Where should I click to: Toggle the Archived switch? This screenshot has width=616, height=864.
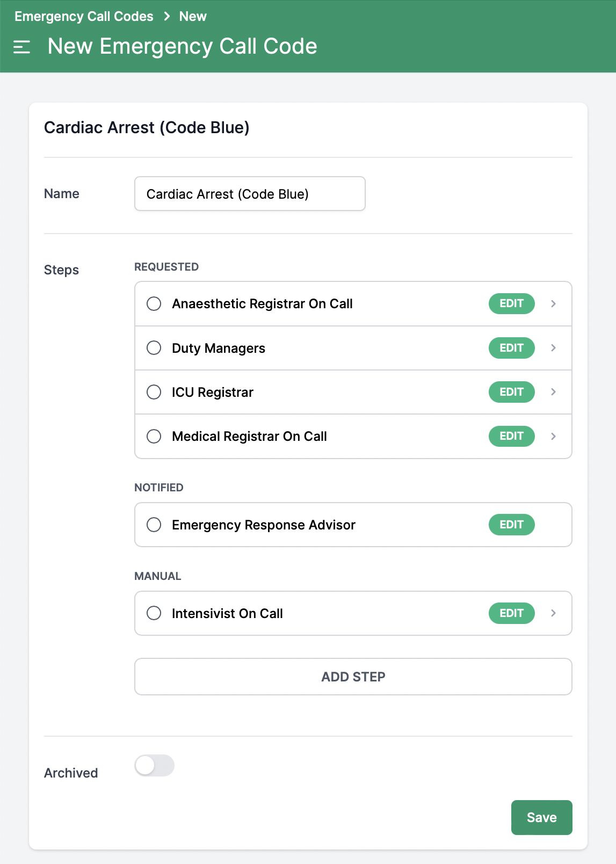coord(155,765)
